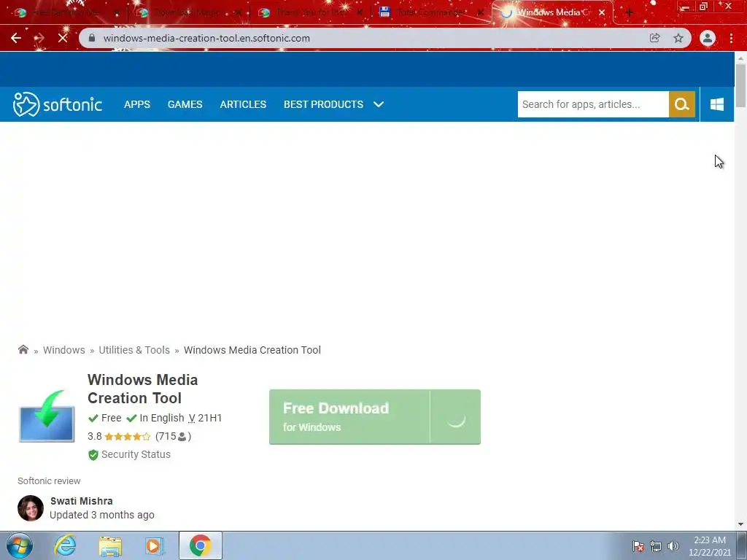Screen dimensions: 747x560
Task: Open Windows Media Player from taskbar
Action: (155, 546)
